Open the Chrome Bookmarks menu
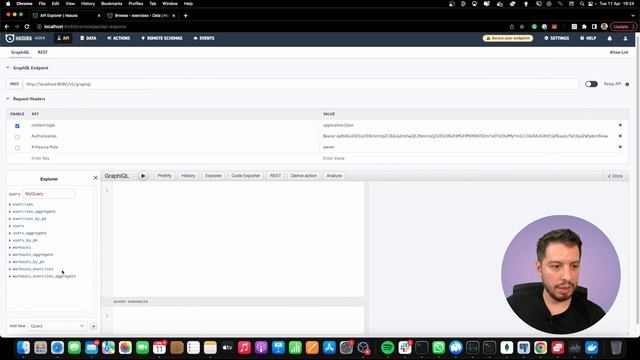This screenshot has height=360, width=640. 111,4
